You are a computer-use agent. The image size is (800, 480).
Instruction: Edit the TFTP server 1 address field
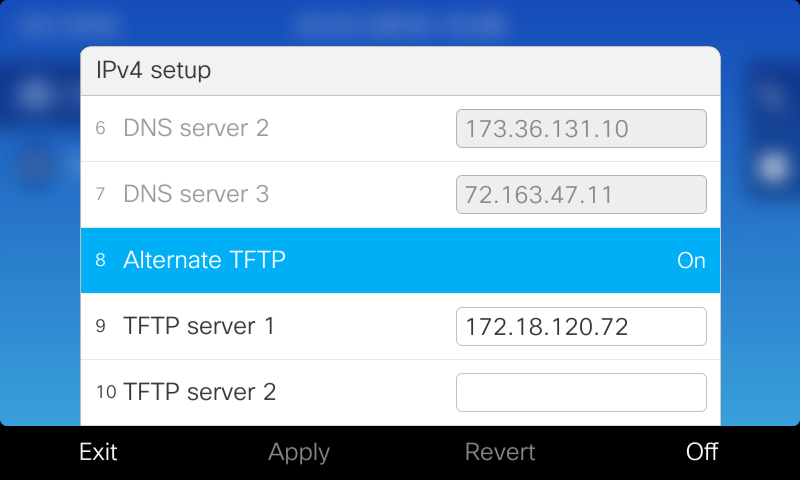pos(581,326)
